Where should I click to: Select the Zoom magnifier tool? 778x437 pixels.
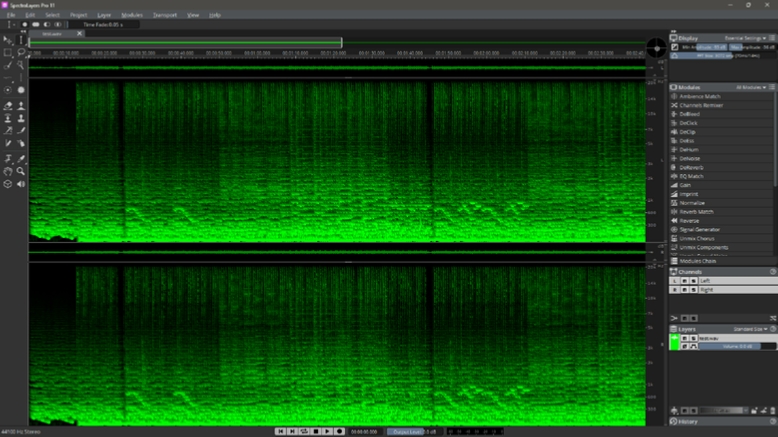pos(21,171)
